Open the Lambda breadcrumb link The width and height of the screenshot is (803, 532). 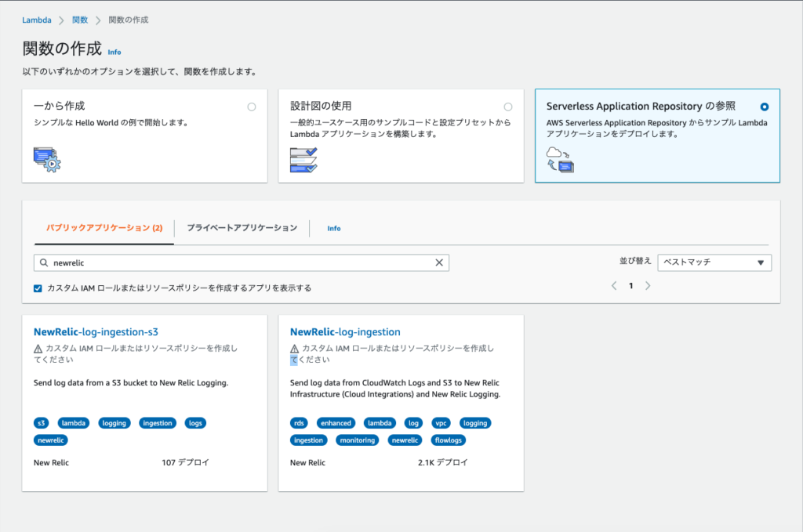36,20
